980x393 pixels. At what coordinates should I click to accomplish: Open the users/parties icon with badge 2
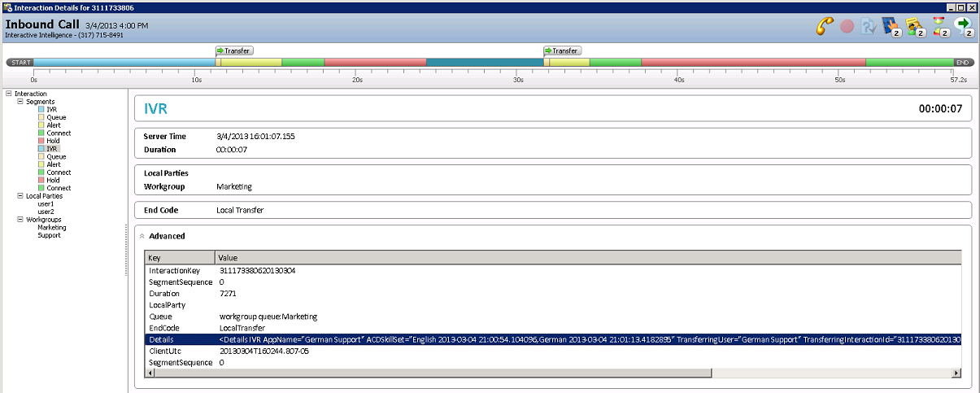coord(915,27)
